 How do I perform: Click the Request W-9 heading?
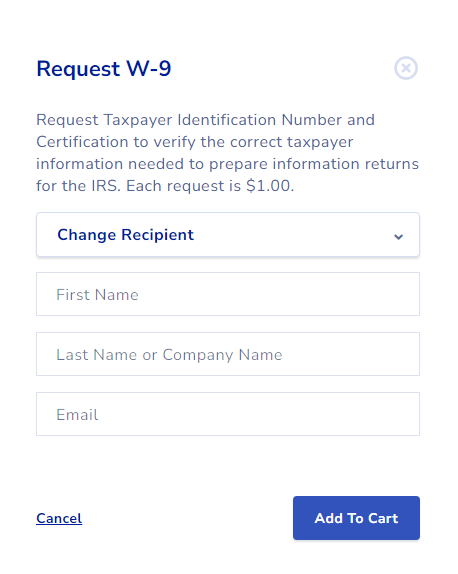(104, 69)
